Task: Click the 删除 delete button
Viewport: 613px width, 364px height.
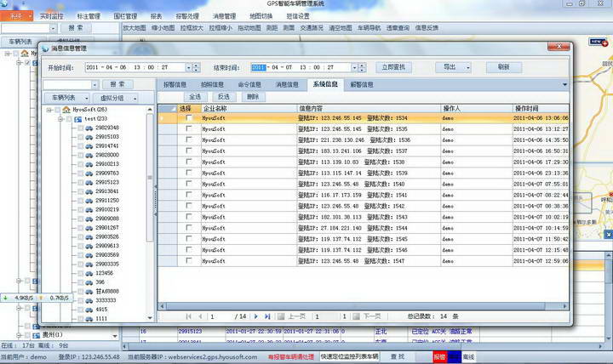Action: pyautogui.click(x=253, y=97)
